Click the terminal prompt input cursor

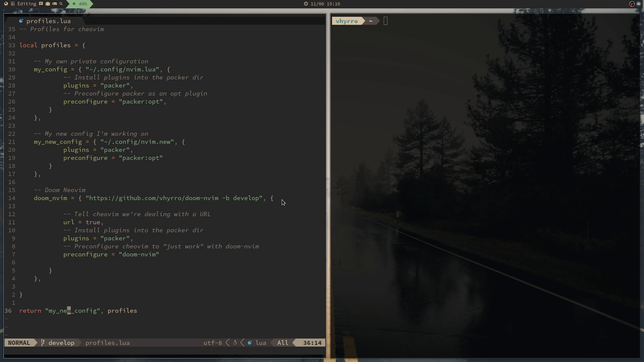385,21
